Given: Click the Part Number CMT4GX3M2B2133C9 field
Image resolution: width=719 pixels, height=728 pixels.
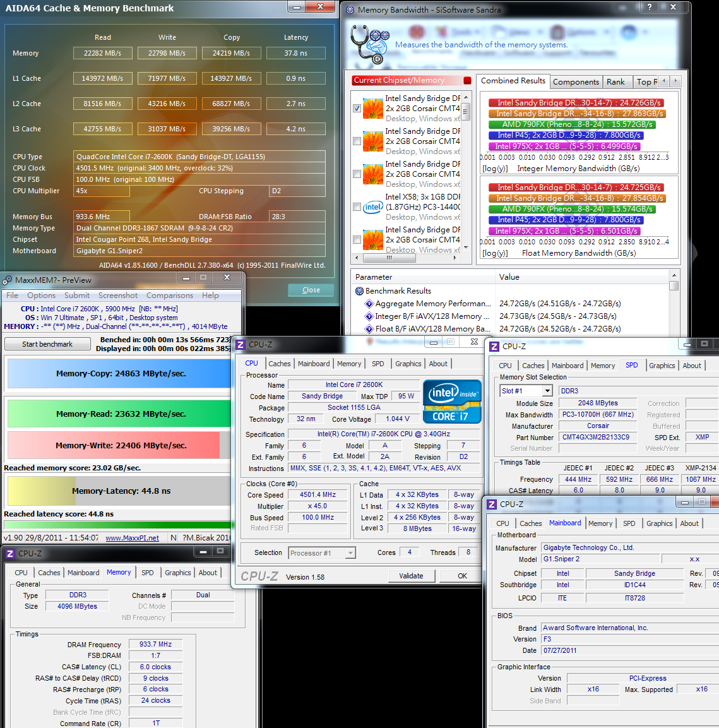Looking at the screenshot, I should (597, 438).
